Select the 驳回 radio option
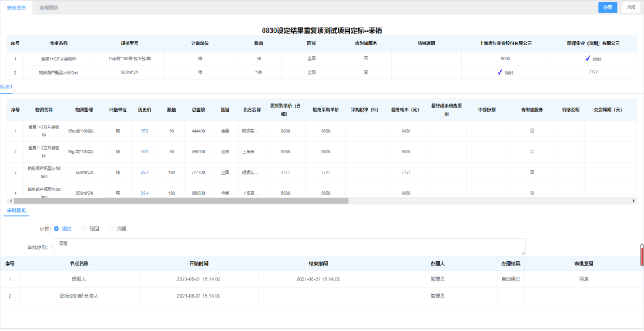Screen dimensions: 644x331 click(84, 229)
